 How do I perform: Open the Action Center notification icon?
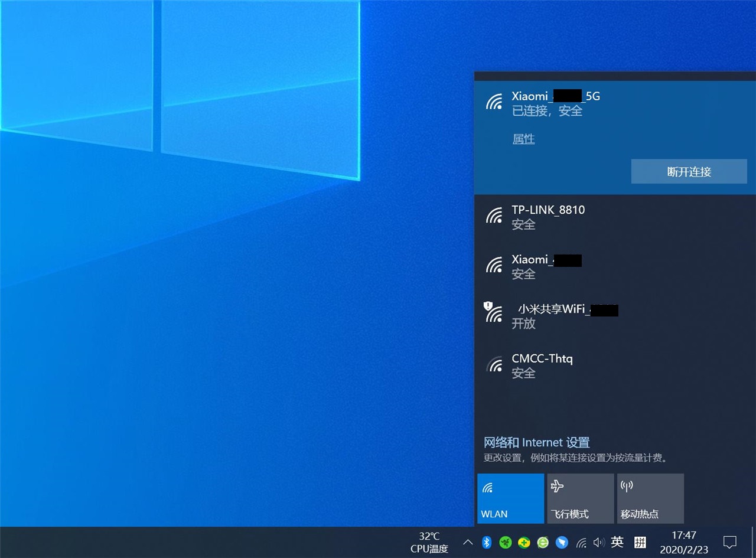pos(730,542)
